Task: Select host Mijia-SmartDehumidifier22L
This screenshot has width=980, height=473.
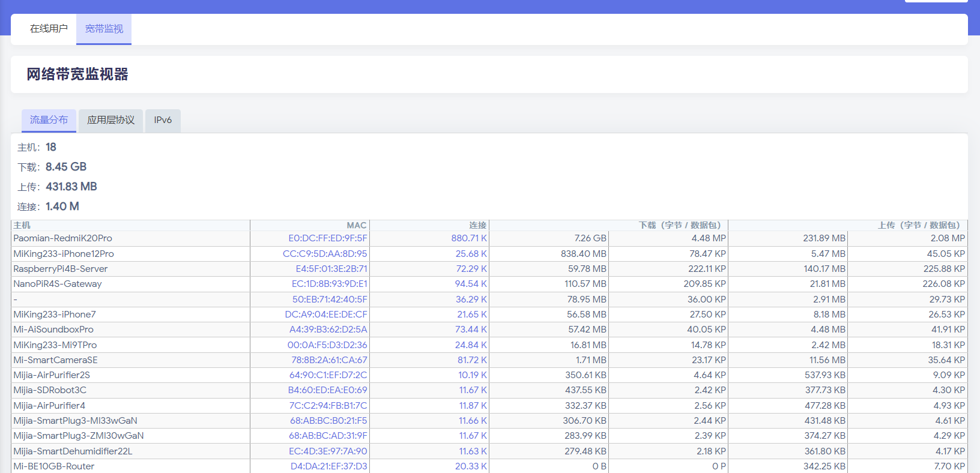Action: [73, 451]
